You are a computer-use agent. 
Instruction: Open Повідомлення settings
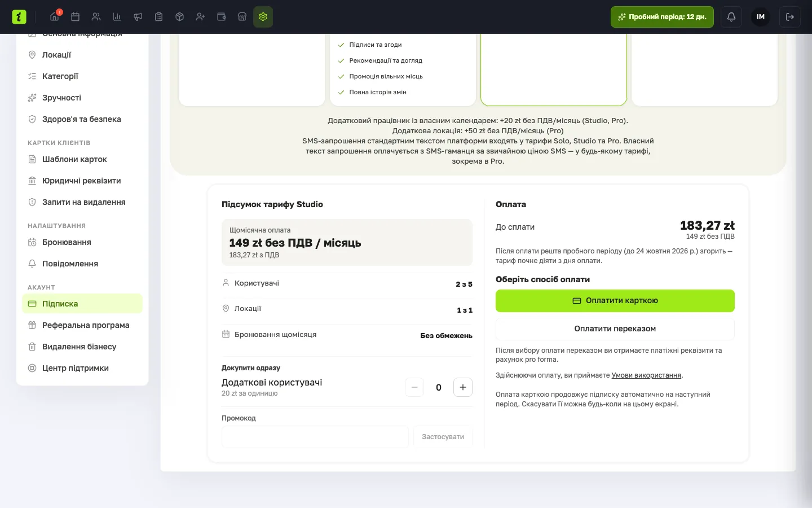[82, 264]
